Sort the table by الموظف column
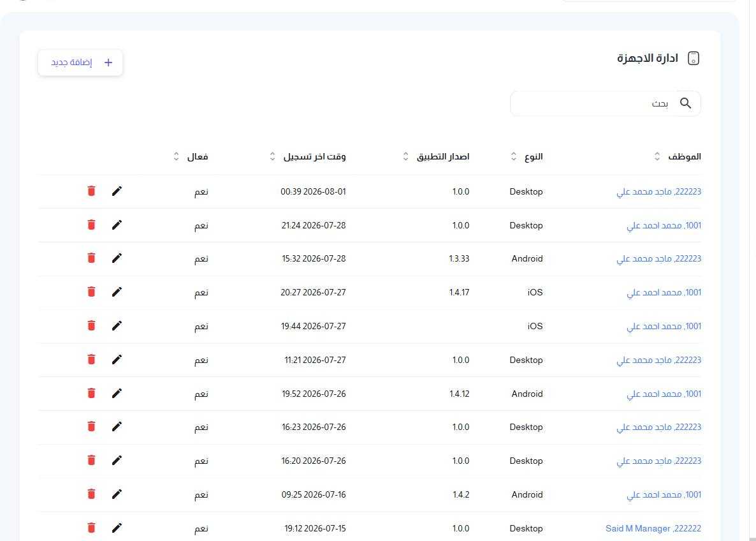 [x=657, y=156]
